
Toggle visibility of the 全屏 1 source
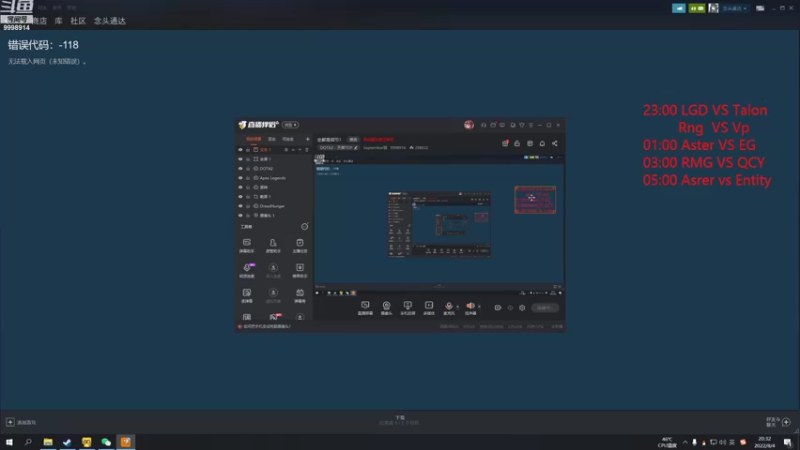click(x=240, y=159)
